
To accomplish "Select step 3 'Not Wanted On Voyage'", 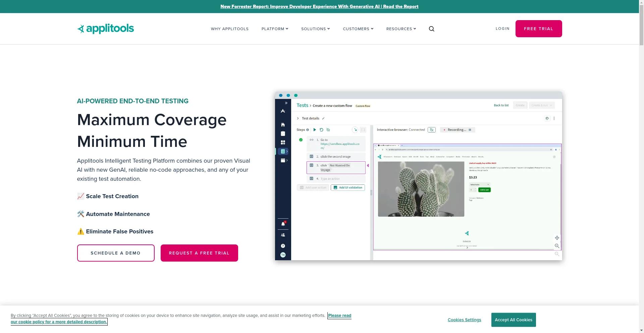I will [x=336, y=168].
